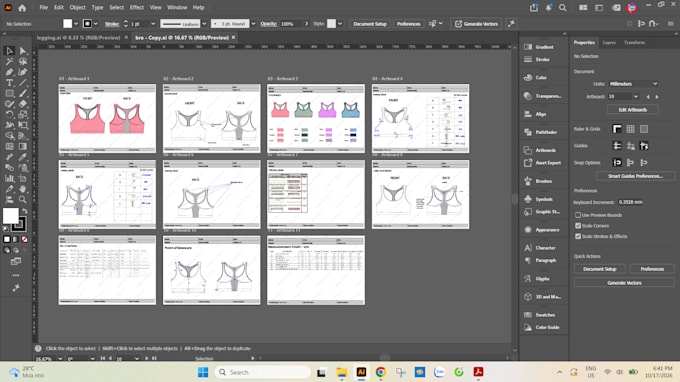This screenshot has height=382, width=680.
Task: Click Document Setup in control bar
Action: (369, 24)
